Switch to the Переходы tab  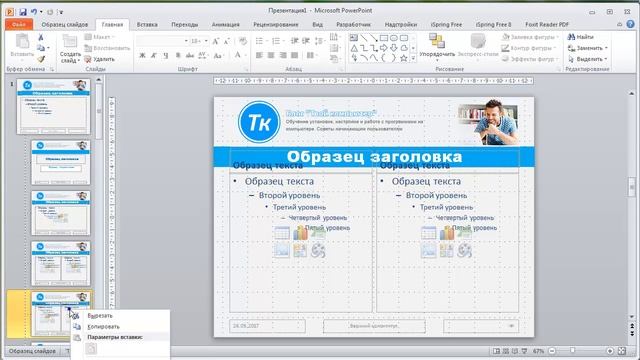[x=184, y=24]
